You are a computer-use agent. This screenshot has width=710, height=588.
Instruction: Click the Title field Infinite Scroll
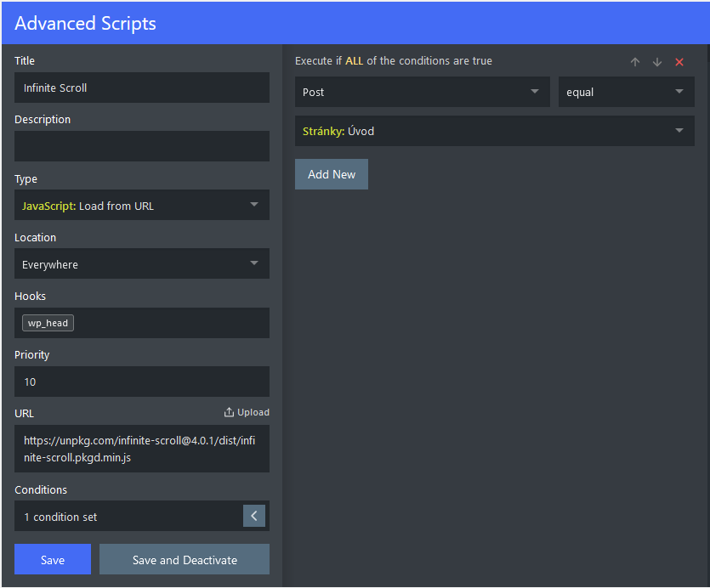[x=142, y=88]
